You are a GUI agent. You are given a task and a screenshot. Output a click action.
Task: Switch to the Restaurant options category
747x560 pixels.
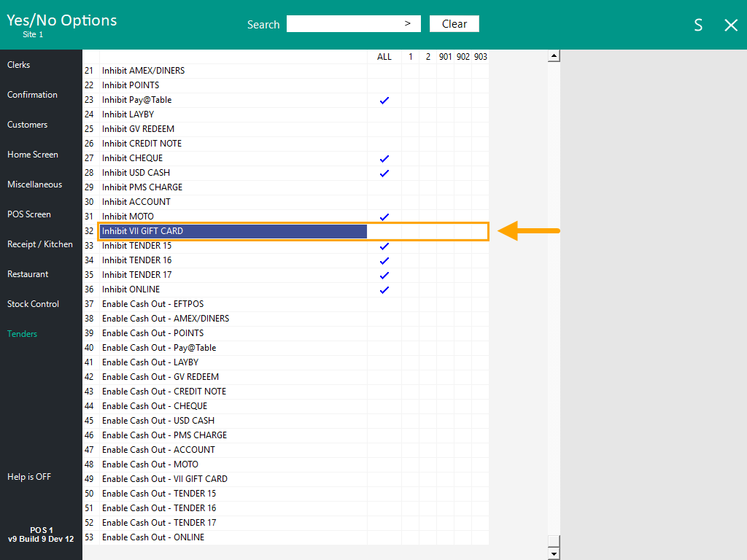[28, 274]
